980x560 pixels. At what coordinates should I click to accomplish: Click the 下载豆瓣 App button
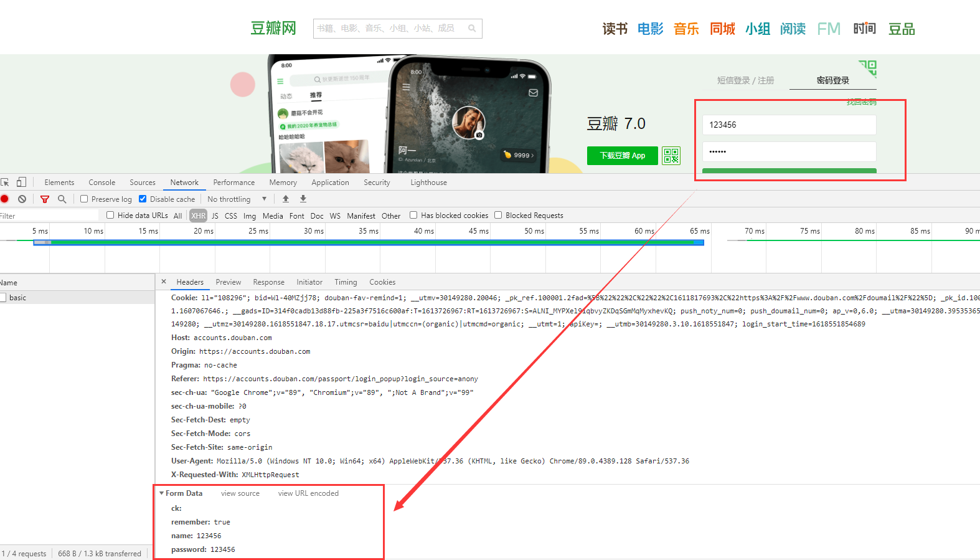623,156
